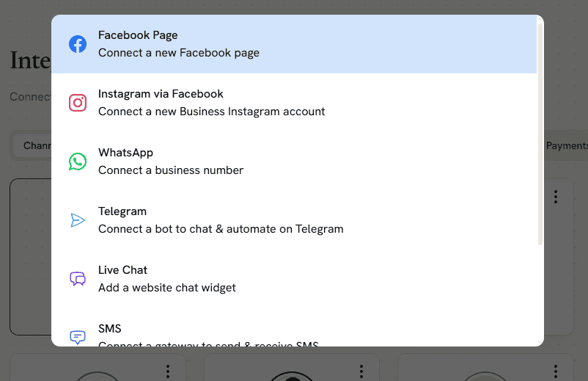Screen dimensions: 588x381
Task: Click the Facebook logo icon
Action: pos(78,44)
